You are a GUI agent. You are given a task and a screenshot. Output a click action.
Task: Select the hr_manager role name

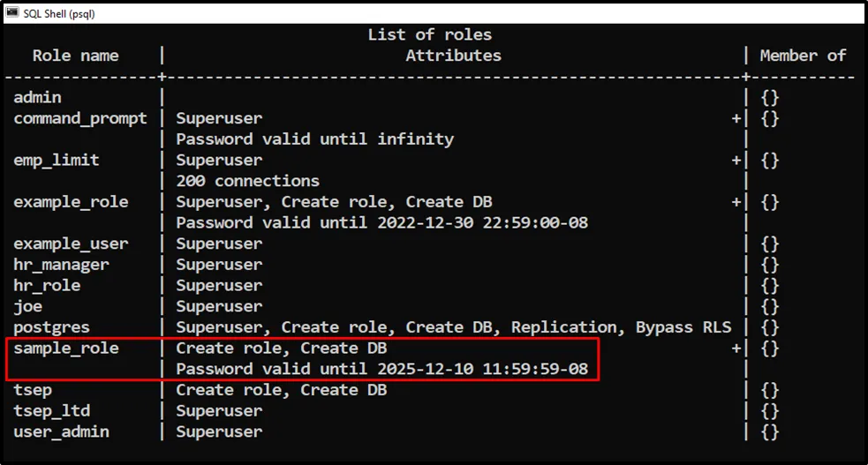click(62, 265)
